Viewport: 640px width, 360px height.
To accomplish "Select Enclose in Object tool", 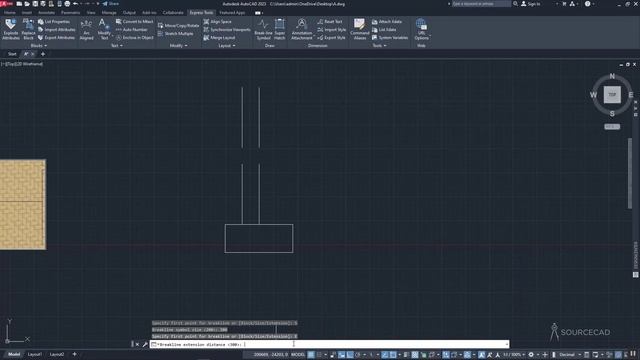I will coord(134,38).
